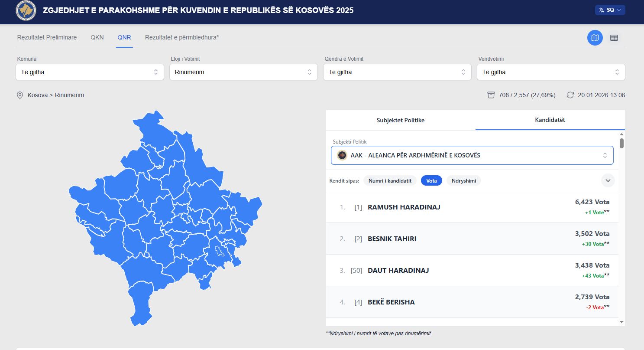Image resolution: width=644 pixels, height=350 pixels.
Task: Switch to table view icon
Action: coord(614,38)
